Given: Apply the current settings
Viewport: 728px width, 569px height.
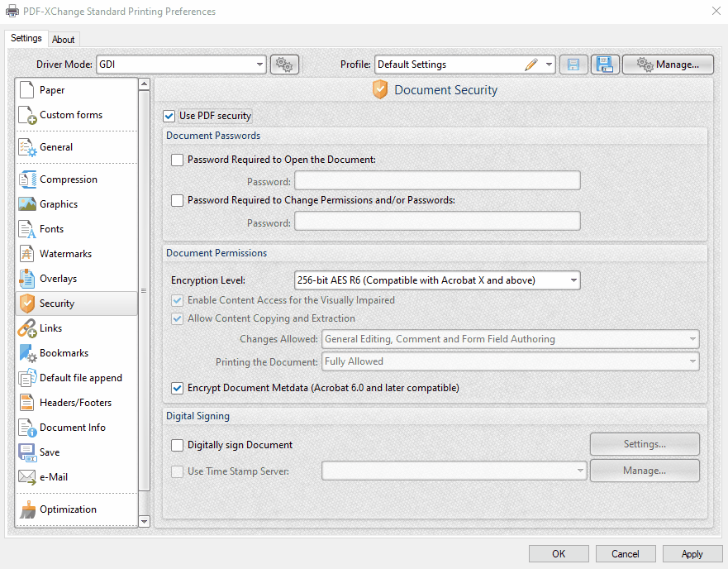Looking at the screenshot, I should click(692, 553).
